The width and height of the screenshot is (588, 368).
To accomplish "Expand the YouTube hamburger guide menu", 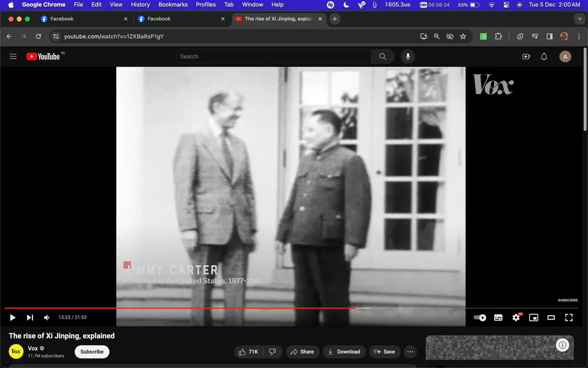I will click(x=13, y=56).
